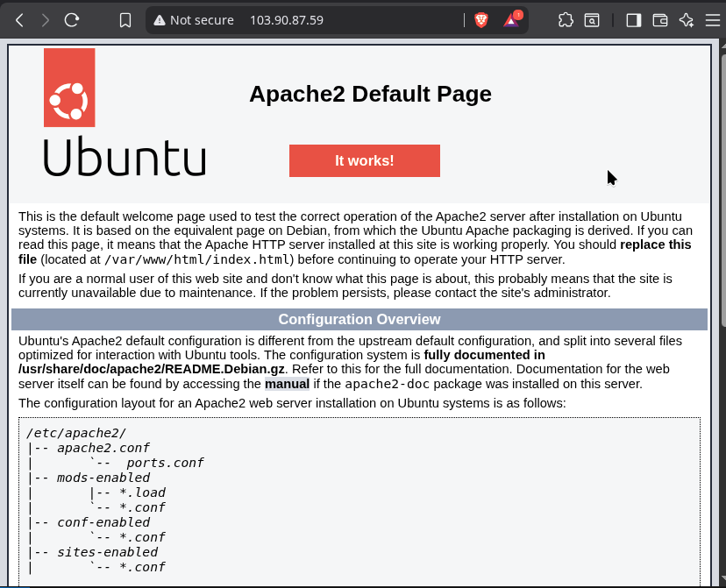Click the Configuration Overview section header
This screenshot has width=726, height=588.
[x=359, y=320]
